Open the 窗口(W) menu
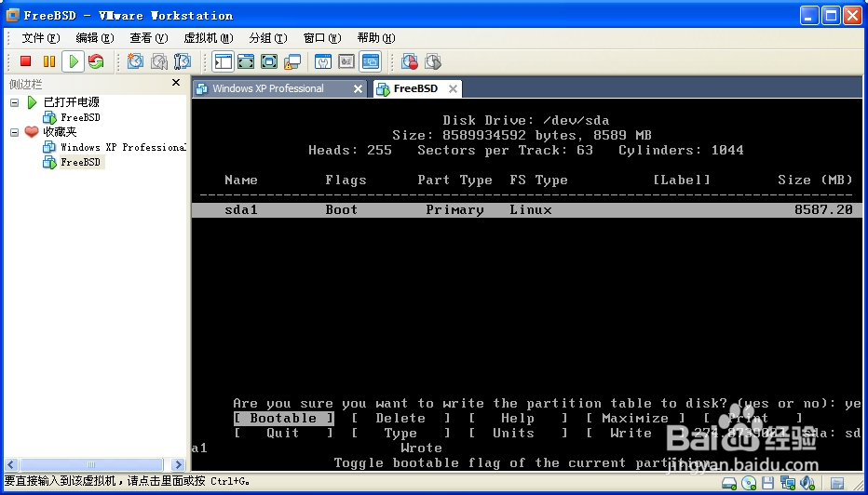The height and width of the screenshot is (495, 868). (322, 37)
